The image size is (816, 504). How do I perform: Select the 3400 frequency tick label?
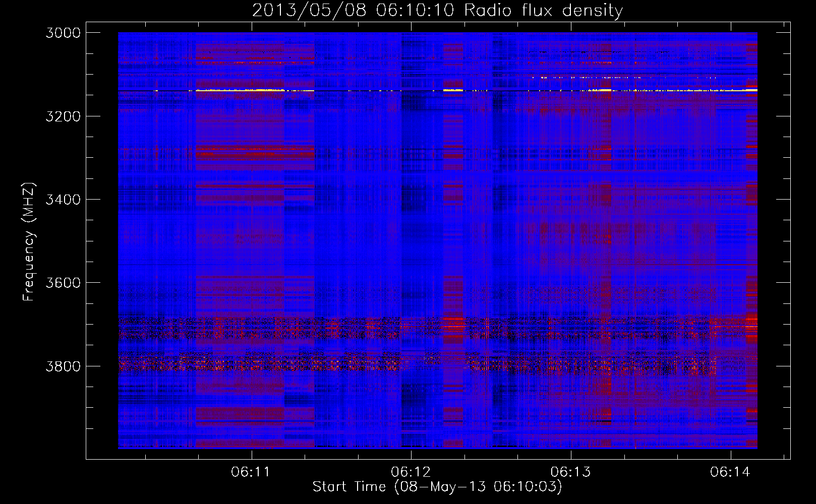(63, 200)
